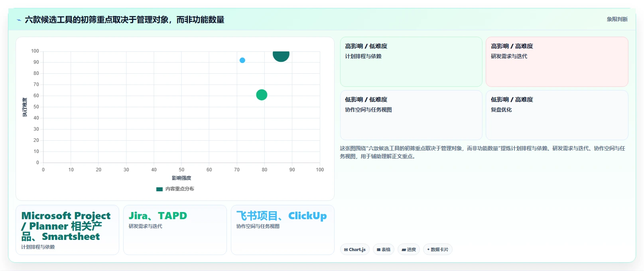Open the 低影响 / 高难度 quadrant card
The height and width of the screenshot is (271, 644).
coord(557,115)
